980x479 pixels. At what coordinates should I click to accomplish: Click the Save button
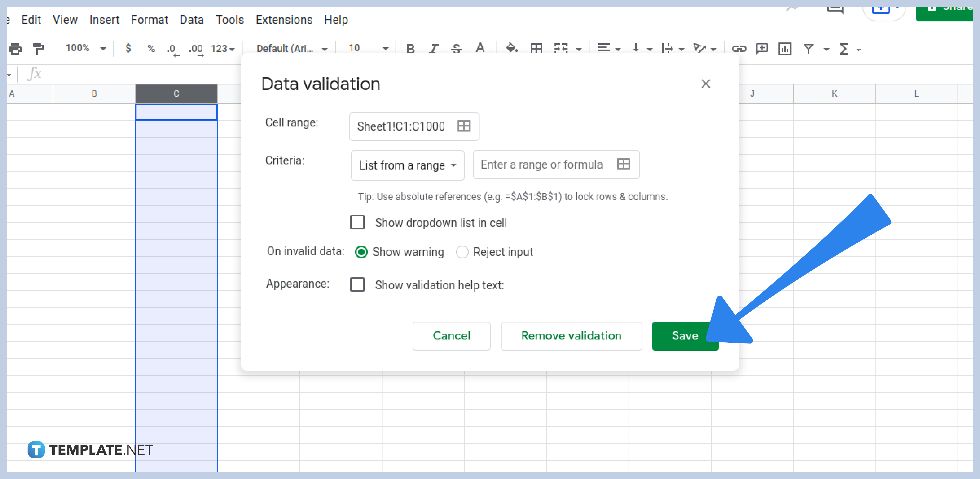pos(684,336)
